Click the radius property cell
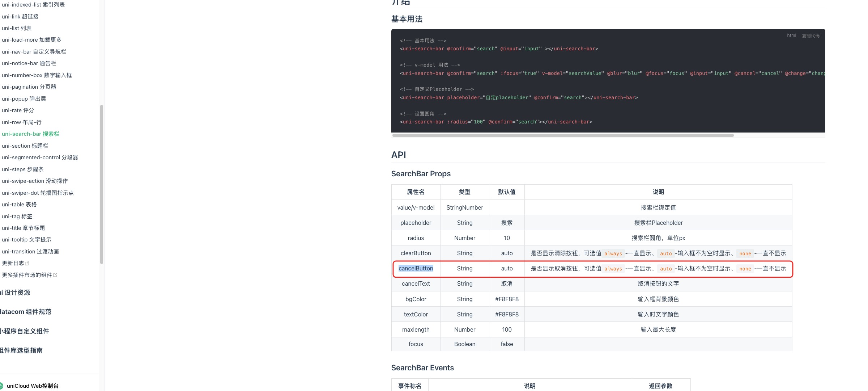Image resolution: width=868 pixels, height=391 pixels. [416, 238]
